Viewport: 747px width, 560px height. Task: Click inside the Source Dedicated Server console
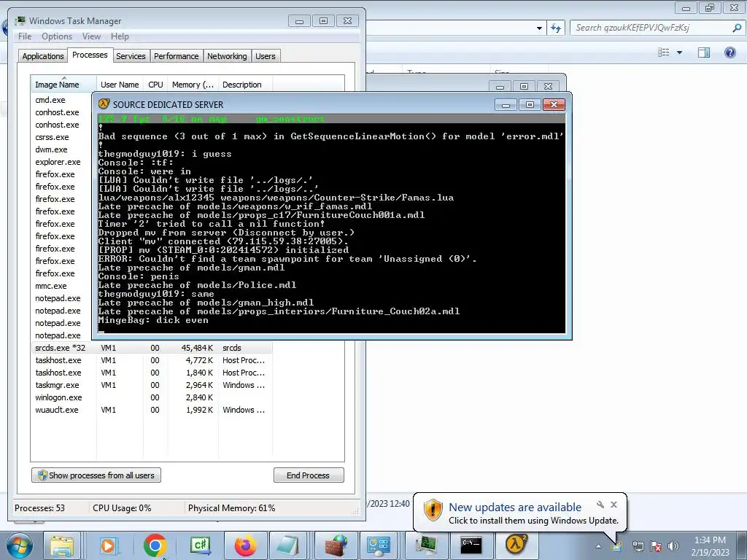[332, 224]
